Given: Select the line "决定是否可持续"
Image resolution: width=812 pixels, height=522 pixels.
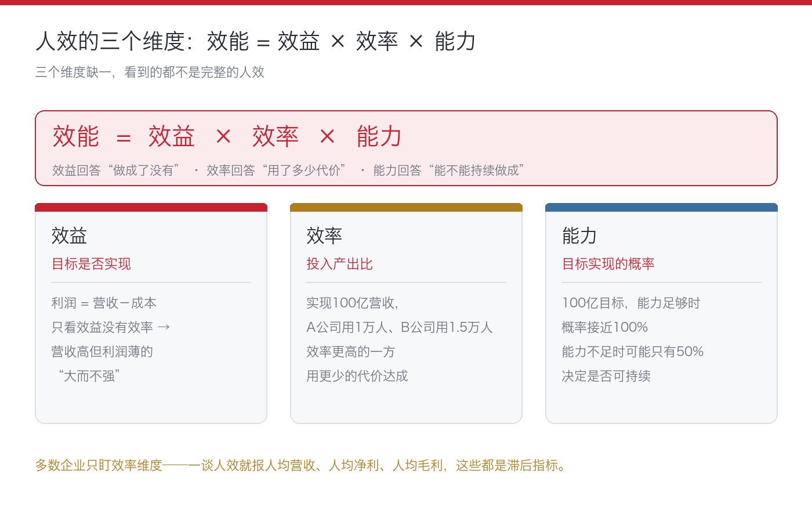Looking at the screenshot, I should point(606,376).
